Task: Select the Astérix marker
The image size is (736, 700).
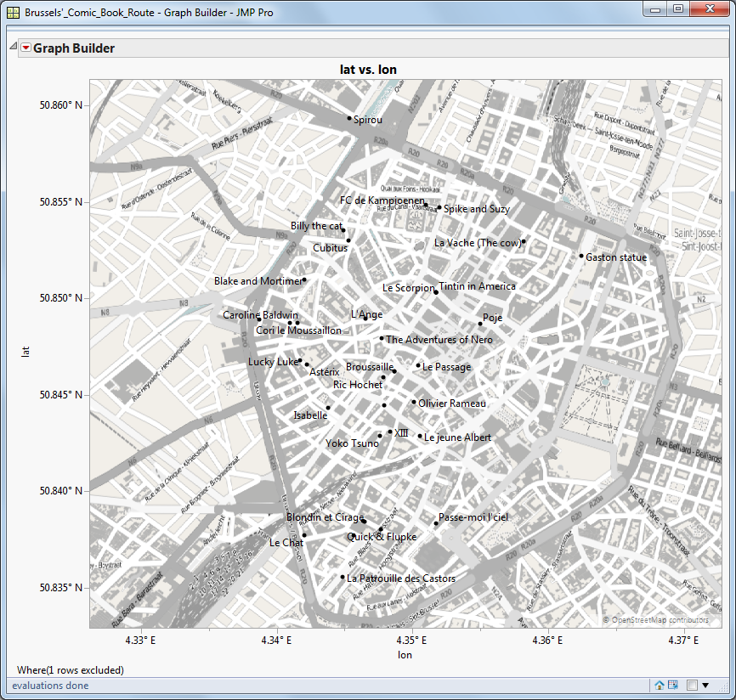Action: pos(307,364)
